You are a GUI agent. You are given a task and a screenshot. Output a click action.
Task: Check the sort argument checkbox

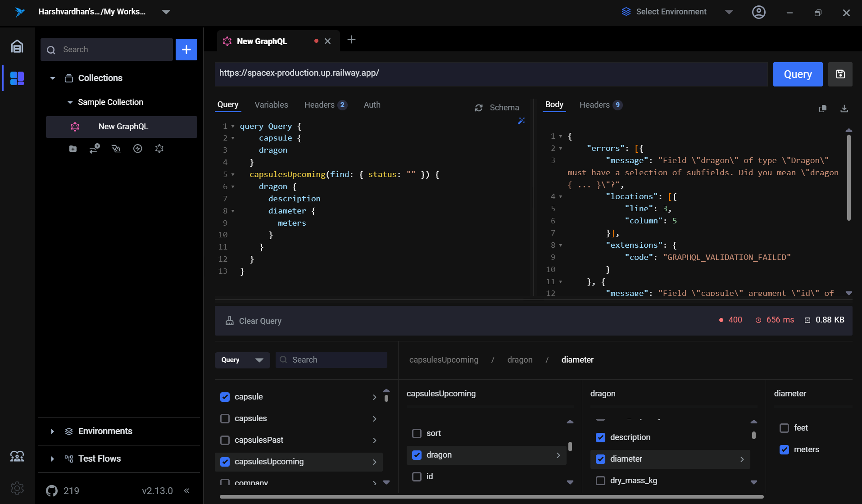[x=417, y=433]
